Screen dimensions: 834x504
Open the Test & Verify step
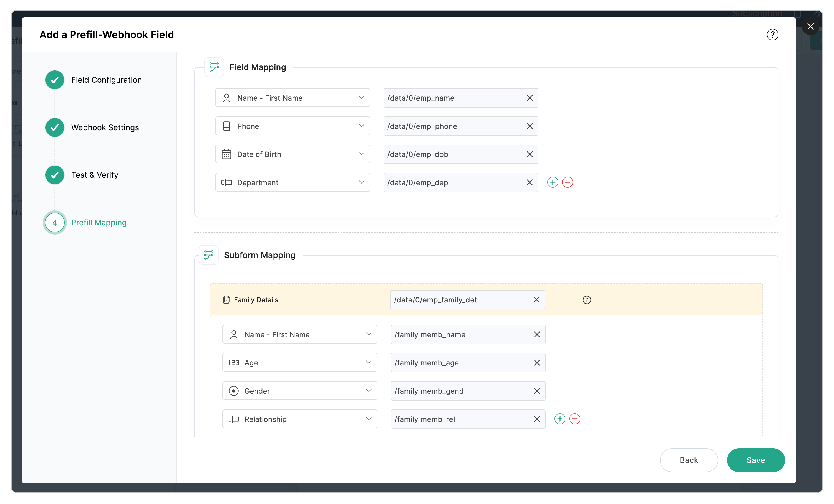(x=94, y=175)
